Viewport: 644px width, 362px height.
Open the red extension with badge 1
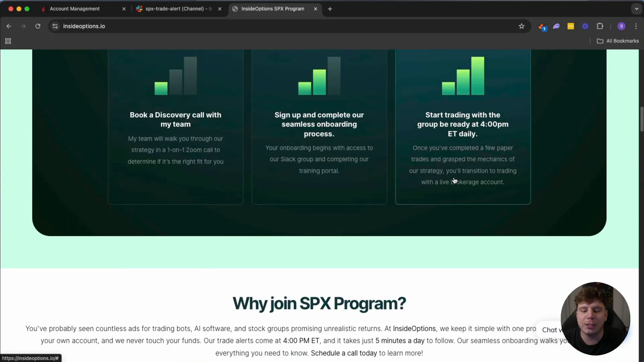542,26
